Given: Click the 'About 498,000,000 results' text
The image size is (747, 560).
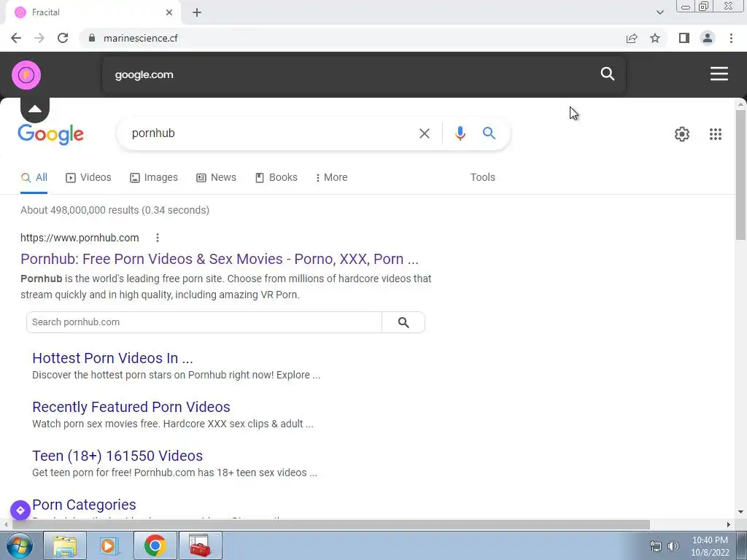Looking at the screenshot, I should 115,210.
